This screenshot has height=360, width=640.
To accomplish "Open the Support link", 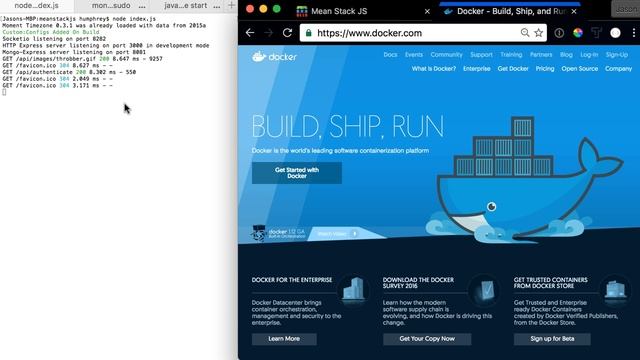I will click(x=481, y=55).
